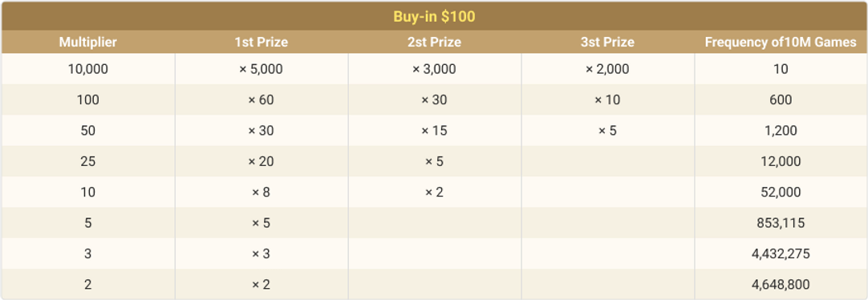Click the × 60 first prize cell
Screen dimensions: 868x300
click(262, 100)
